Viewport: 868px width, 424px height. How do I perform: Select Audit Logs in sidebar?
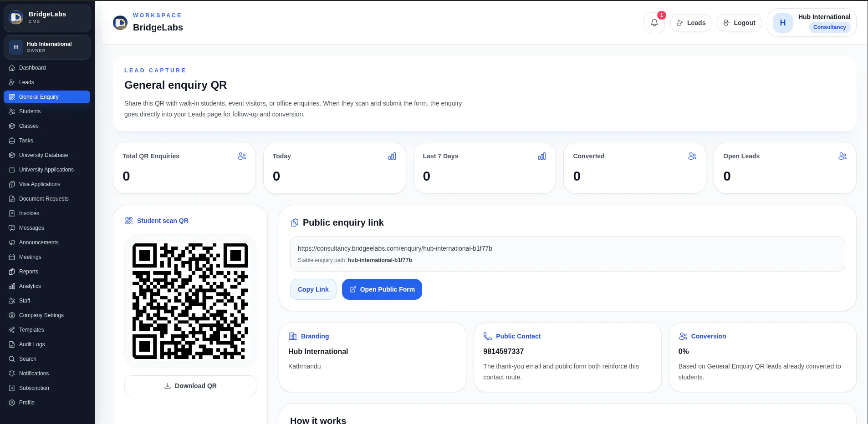pos(47,344)
